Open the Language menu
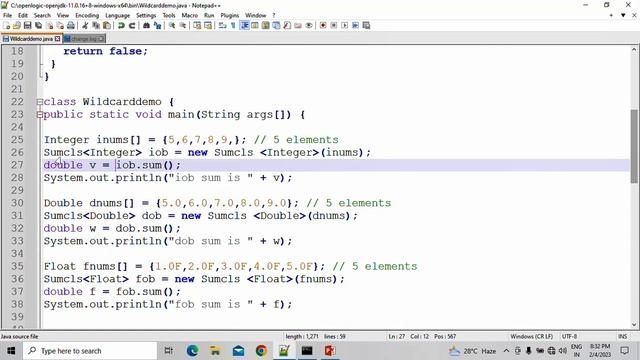The width and height of the screenshot is (640, 360). (118, 16)
